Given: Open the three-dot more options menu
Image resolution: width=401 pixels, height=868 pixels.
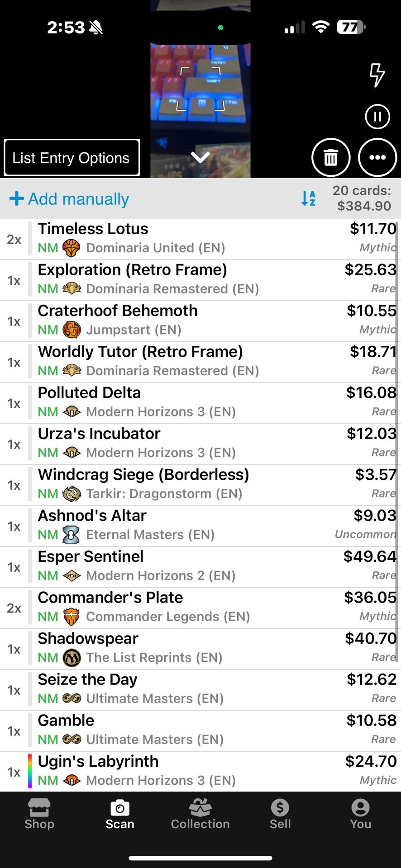Looking at the screenshot, I should tap(377, 157).
